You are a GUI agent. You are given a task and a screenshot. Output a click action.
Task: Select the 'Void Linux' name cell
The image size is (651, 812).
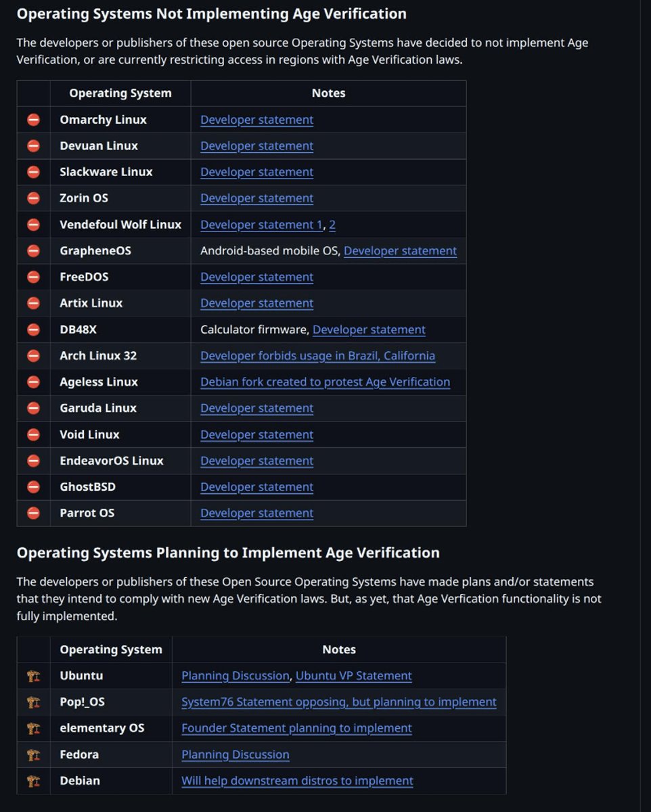pyautogui.click(x=120, y=434)
